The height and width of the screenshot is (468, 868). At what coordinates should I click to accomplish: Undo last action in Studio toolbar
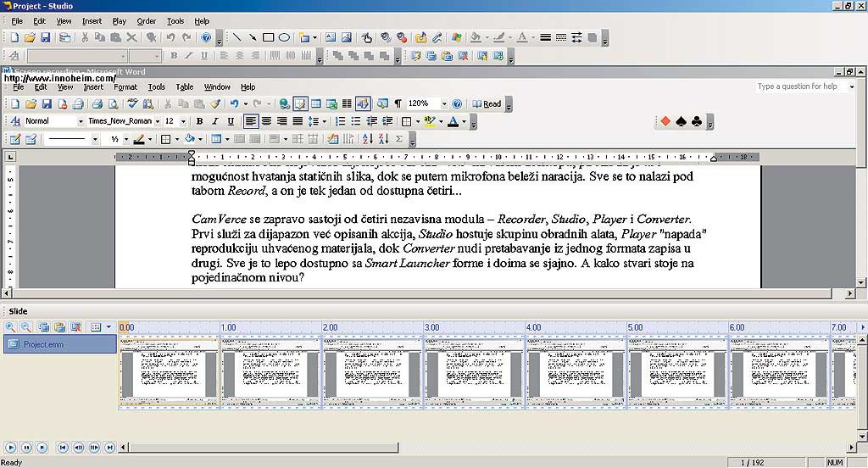tap(170, 37)
